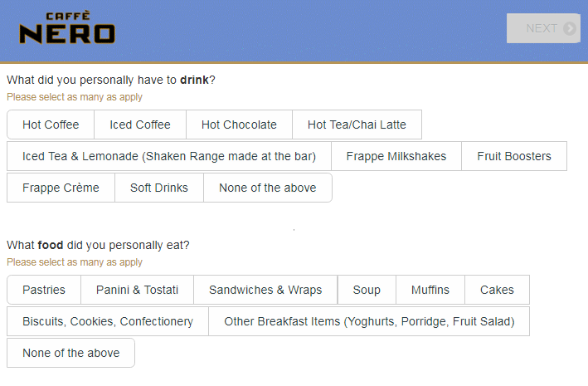
Task: Toggle Biscuits, Cookies, Confectionery option
Action: coord(108,321)
